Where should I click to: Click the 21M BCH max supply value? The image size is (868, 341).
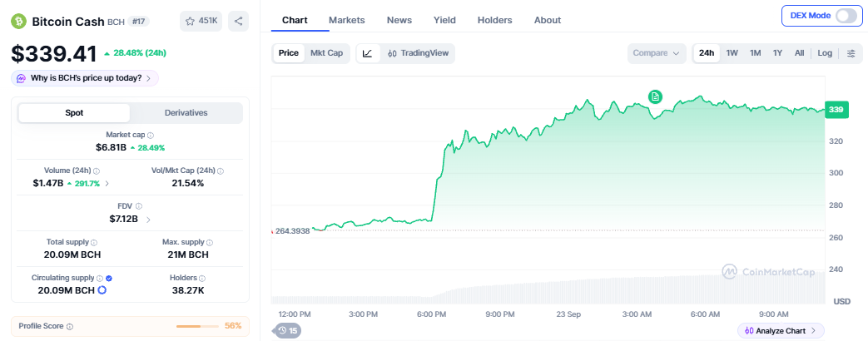point(187,255)
